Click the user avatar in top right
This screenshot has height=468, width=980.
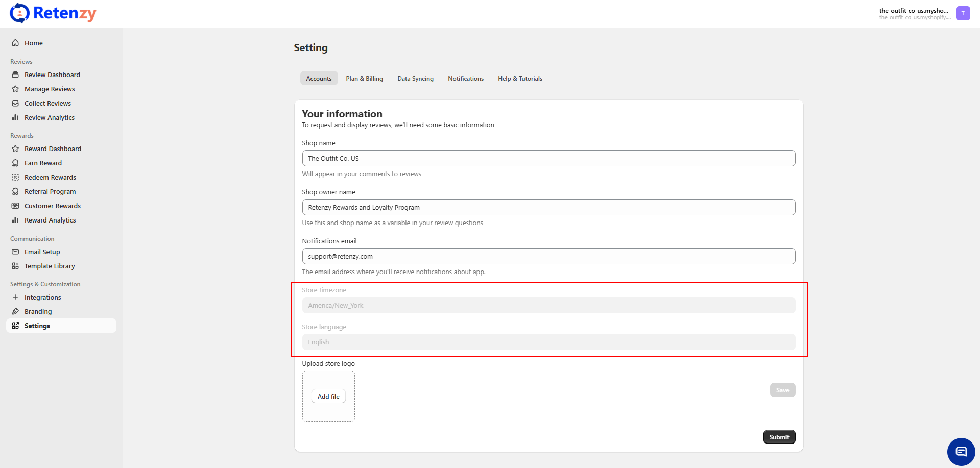pos(963,13)
